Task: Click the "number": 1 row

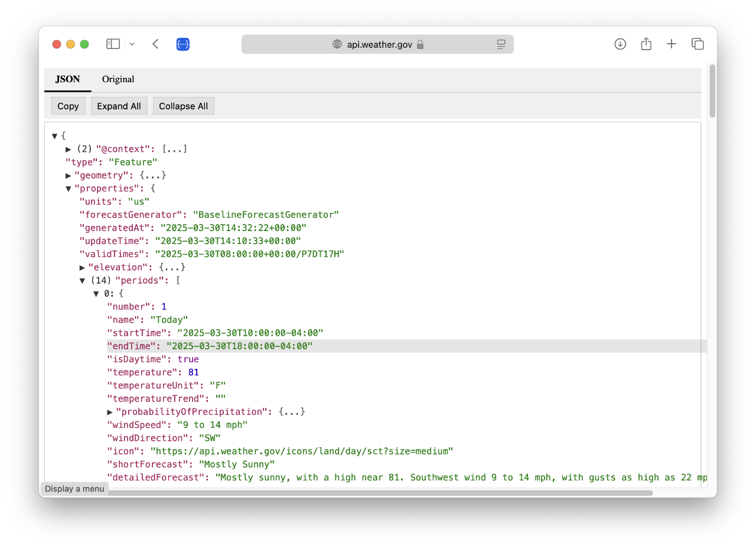Action: pos(137,307)
